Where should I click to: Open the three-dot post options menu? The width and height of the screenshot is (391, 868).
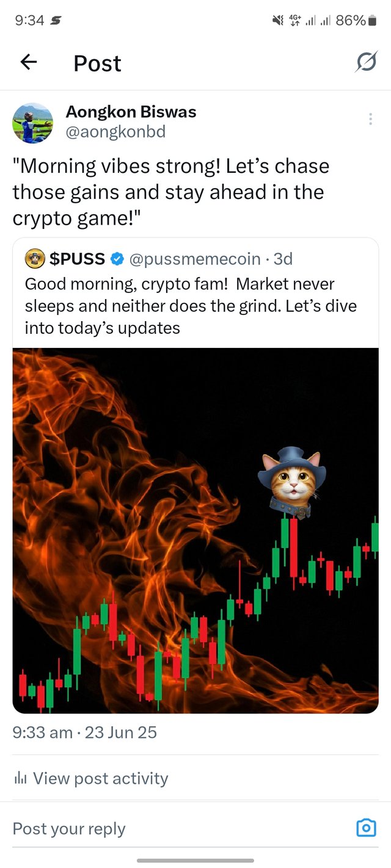370,119
